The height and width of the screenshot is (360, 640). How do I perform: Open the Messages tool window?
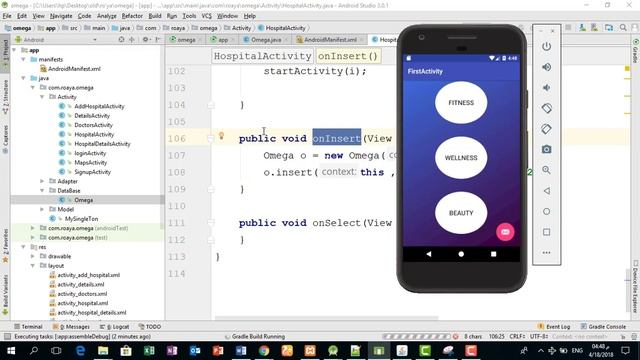[71, 327]
